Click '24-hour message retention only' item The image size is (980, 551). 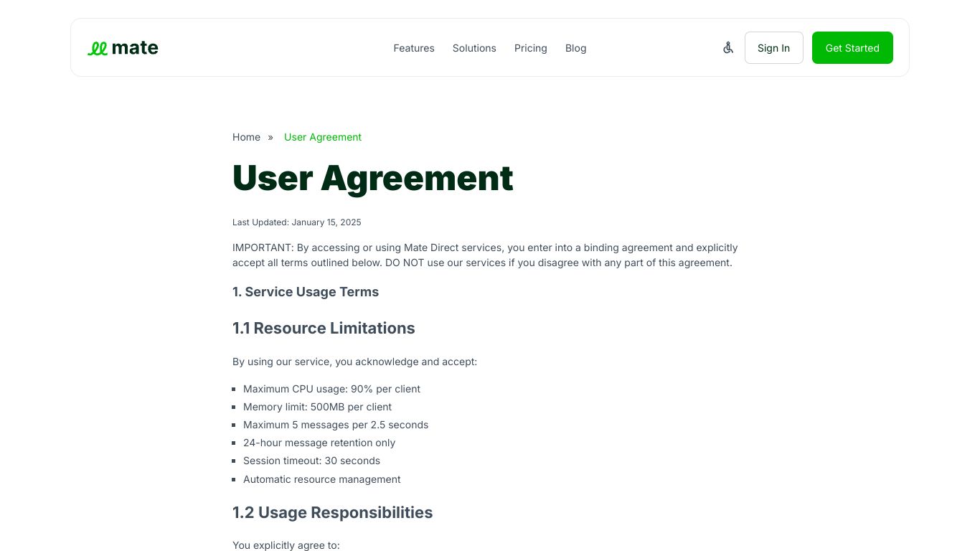pos(319,443)
